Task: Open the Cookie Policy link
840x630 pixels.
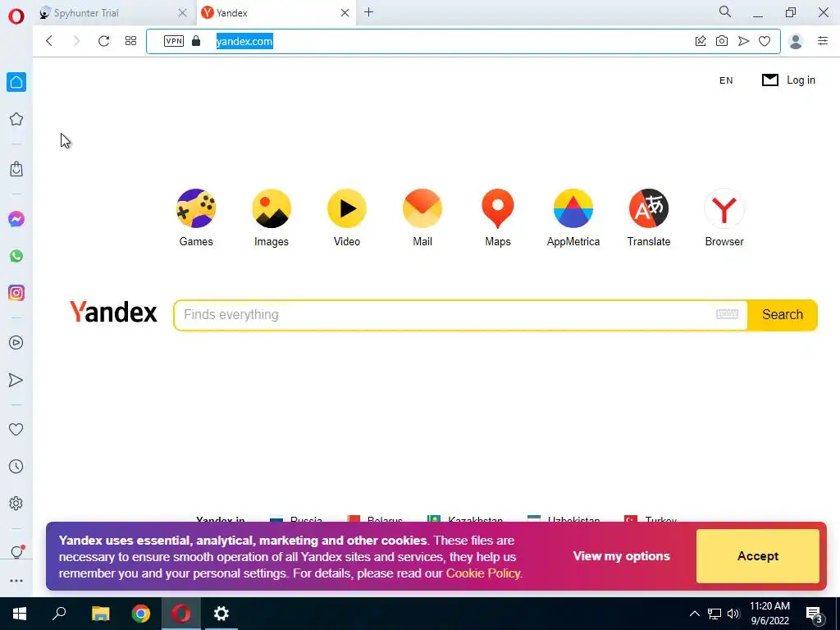Action: point(483,573)
